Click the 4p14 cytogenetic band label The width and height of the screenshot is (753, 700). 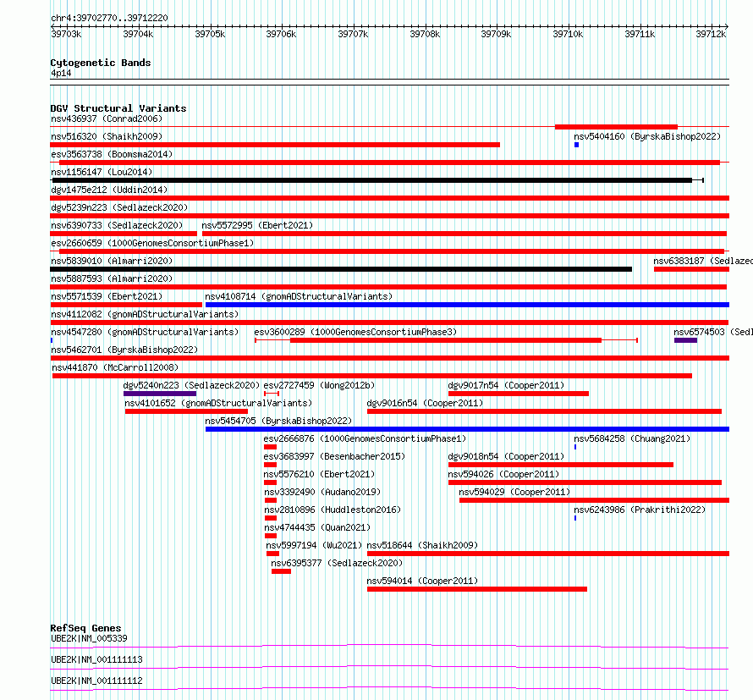(x=61, y=73)
